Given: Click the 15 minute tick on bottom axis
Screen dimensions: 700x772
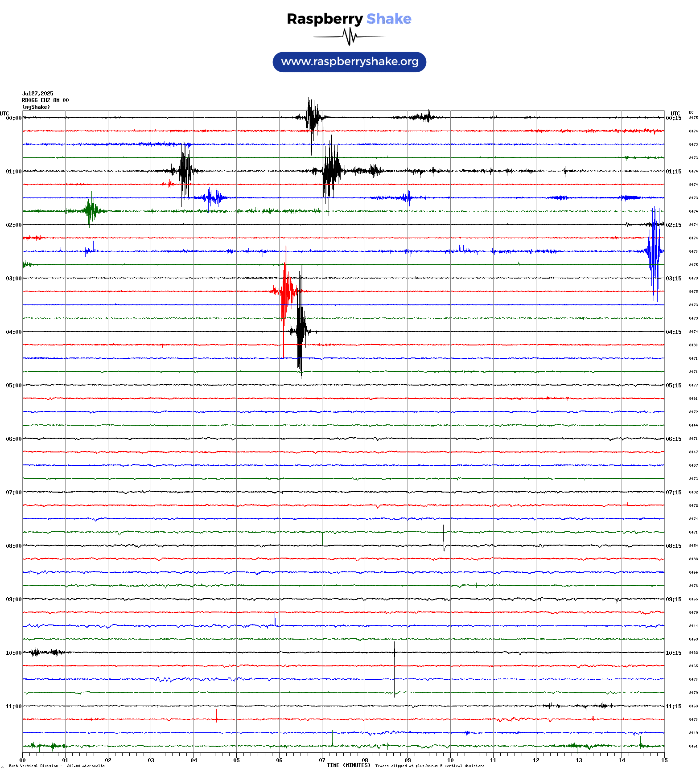Looking at the screenshot, I should [x=664, y=760].
